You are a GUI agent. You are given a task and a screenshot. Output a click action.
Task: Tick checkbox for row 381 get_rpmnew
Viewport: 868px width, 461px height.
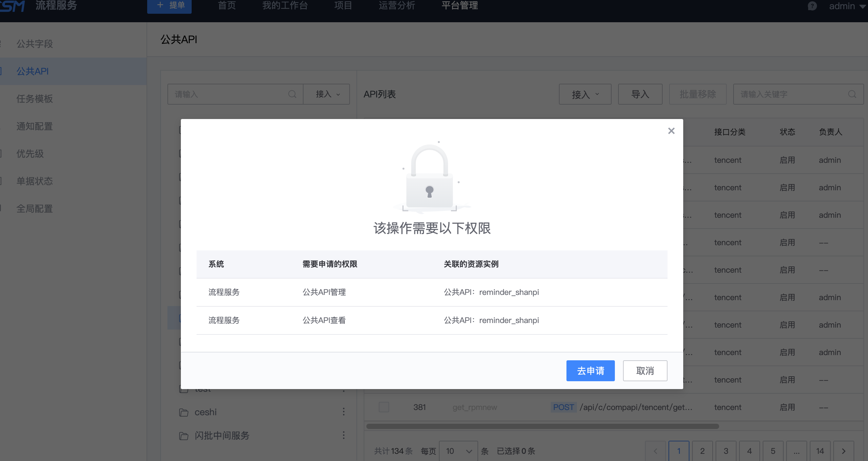384,407
